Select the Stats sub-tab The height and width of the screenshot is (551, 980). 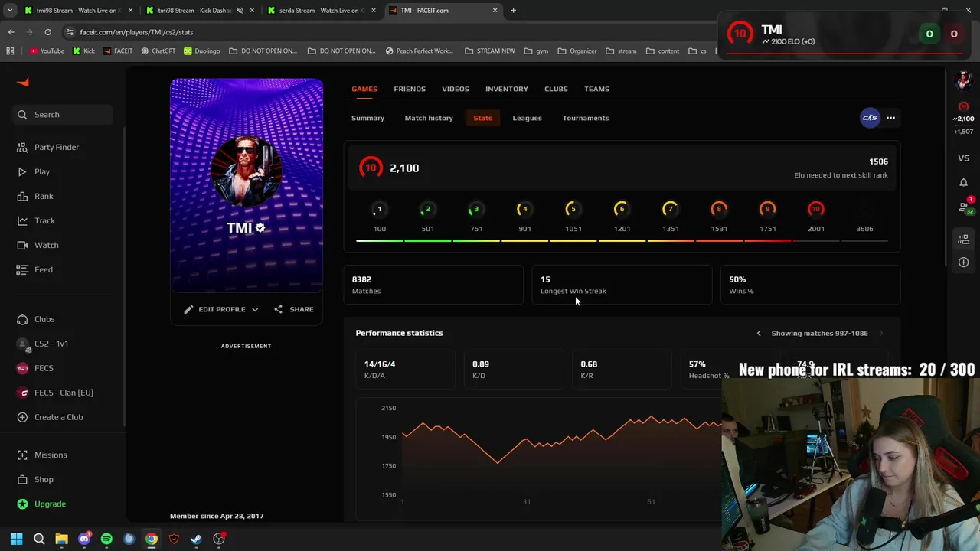(x=482, y=118)
